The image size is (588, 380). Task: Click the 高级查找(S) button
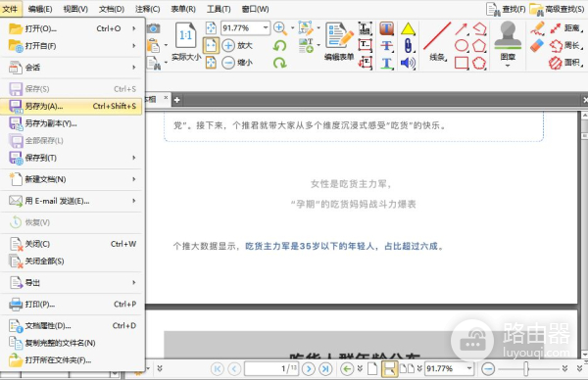[557, 9]
